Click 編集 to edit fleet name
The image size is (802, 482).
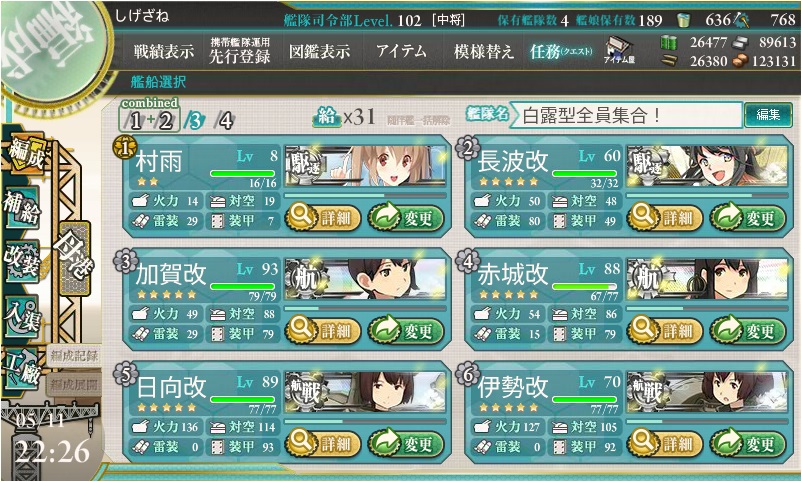(x=768, y=115)
